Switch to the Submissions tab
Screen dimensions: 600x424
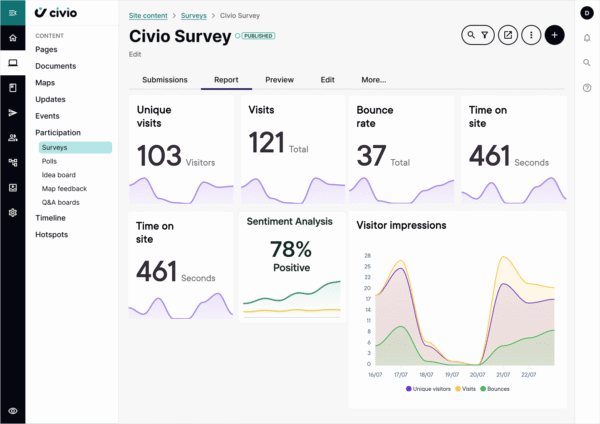[x=165, y=79]
